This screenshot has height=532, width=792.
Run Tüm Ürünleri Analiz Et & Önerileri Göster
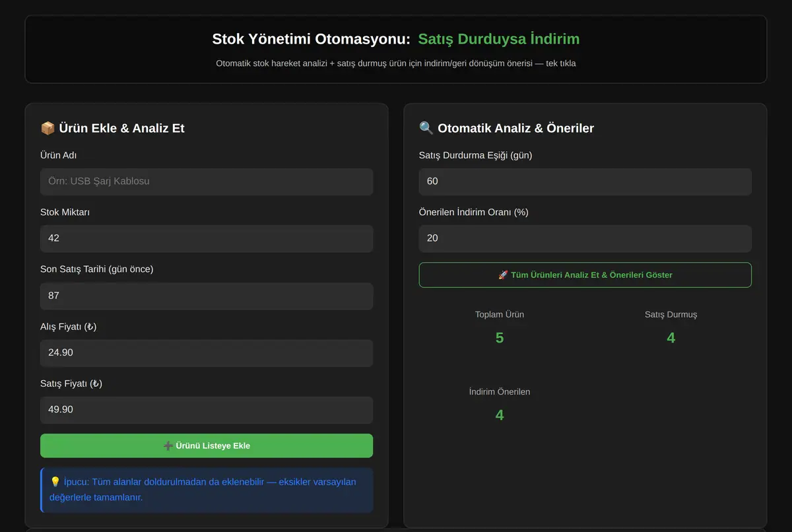[585, 275]
